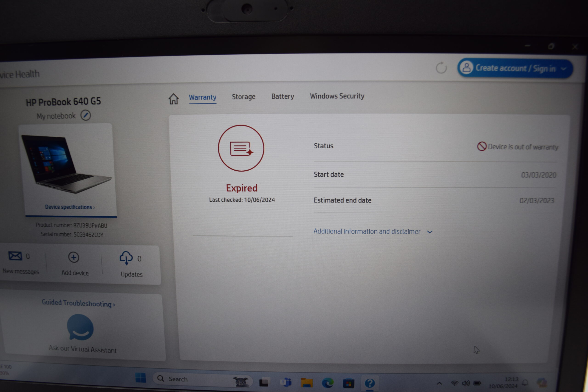Open Microsoft Teams from taskbar
The height and width of the screenshot is (392, 588).
tap(286, 383)
